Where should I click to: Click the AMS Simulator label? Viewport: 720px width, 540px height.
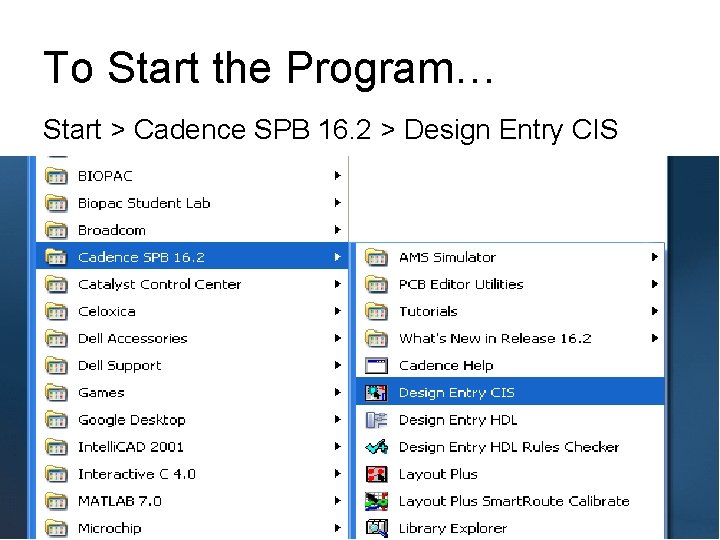click(x=447, y=257)
